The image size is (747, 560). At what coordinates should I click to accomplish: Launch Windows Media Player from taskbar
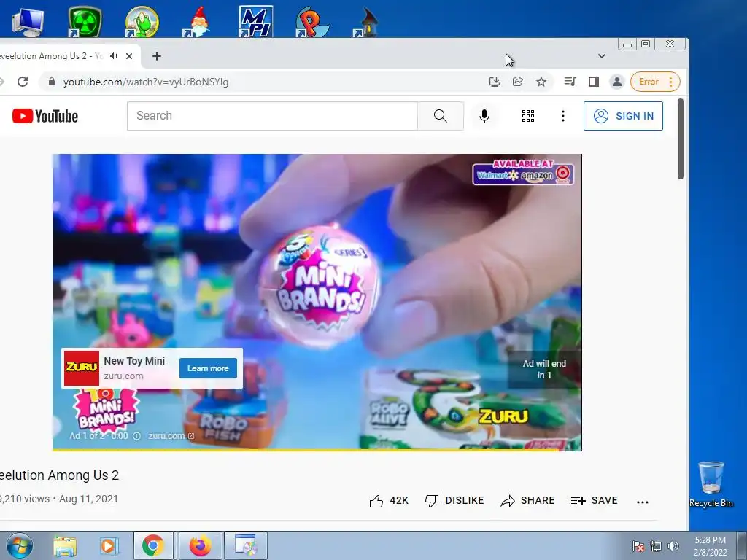(x=109, y=545)
